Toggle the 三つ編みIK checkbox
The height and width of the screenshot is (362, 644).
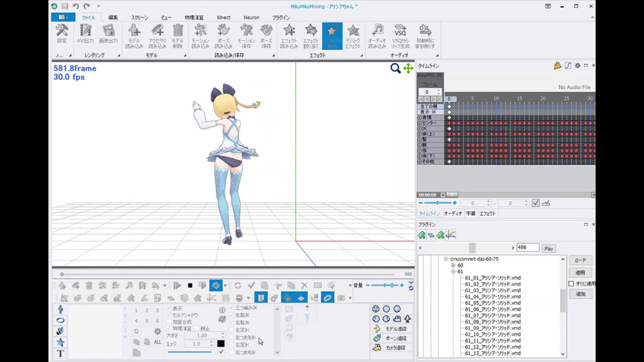click(x=231, y=308)
